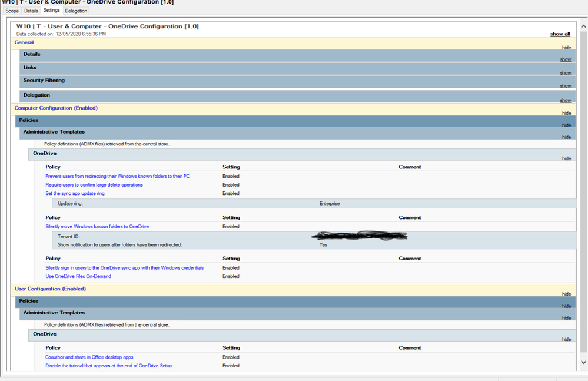Click the show all link
Image resolution: width=588 pixels, height=381 pixels.
(560, 34)
